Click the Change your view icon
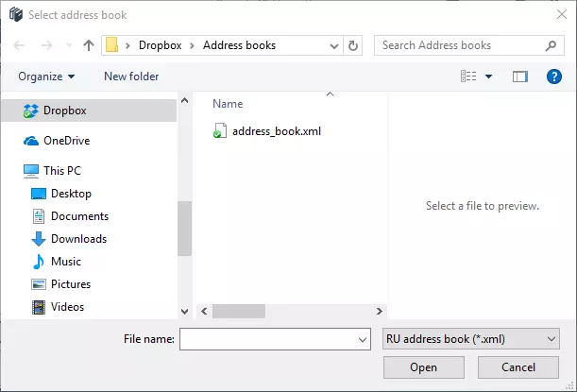The image size is (577, 392). pos(469,77)
